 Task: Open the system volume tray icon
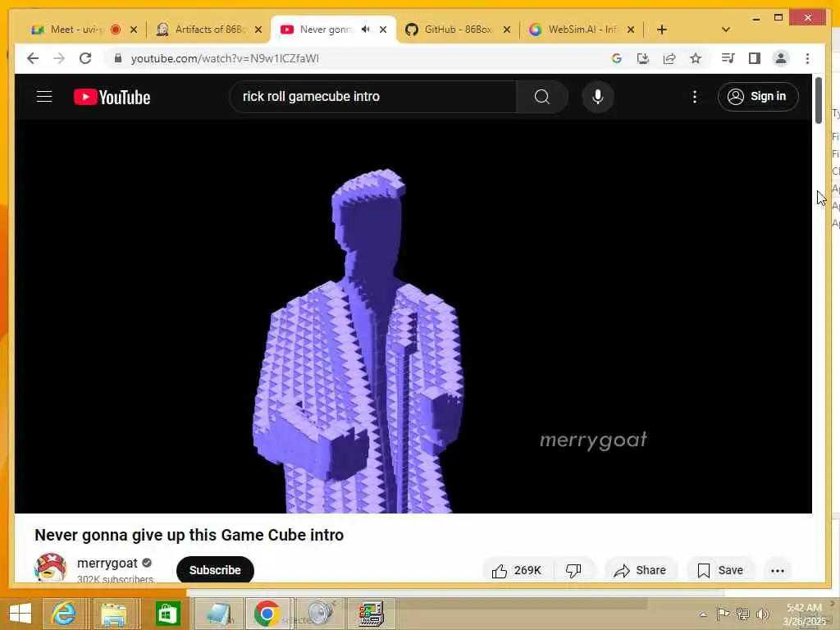[762, 614]
